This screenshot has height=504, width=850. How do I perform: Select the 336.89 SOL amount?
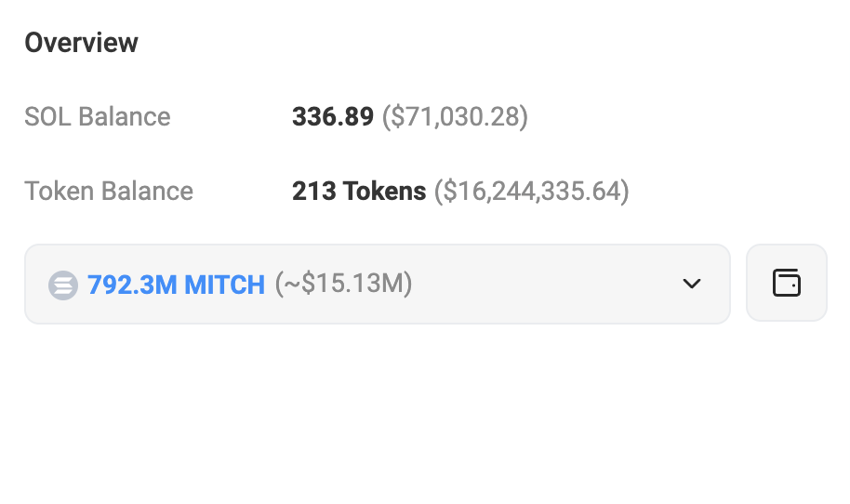pyautogui.click(x=333, y=117)
